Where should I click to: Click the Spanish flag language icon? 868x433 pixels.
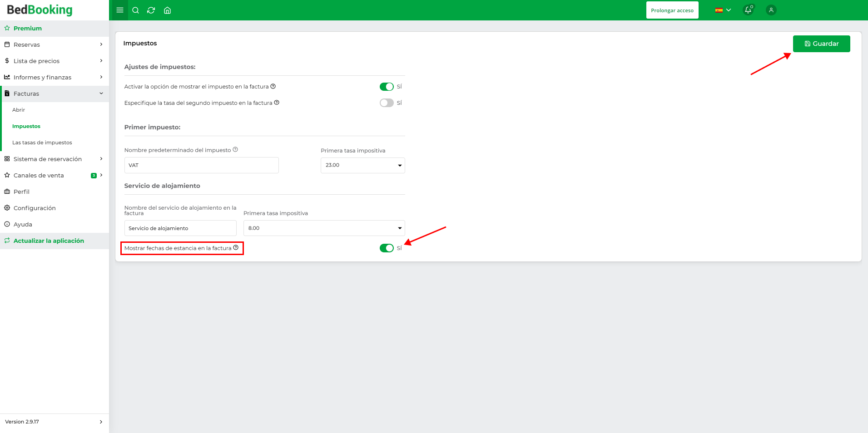click(719, 10)
